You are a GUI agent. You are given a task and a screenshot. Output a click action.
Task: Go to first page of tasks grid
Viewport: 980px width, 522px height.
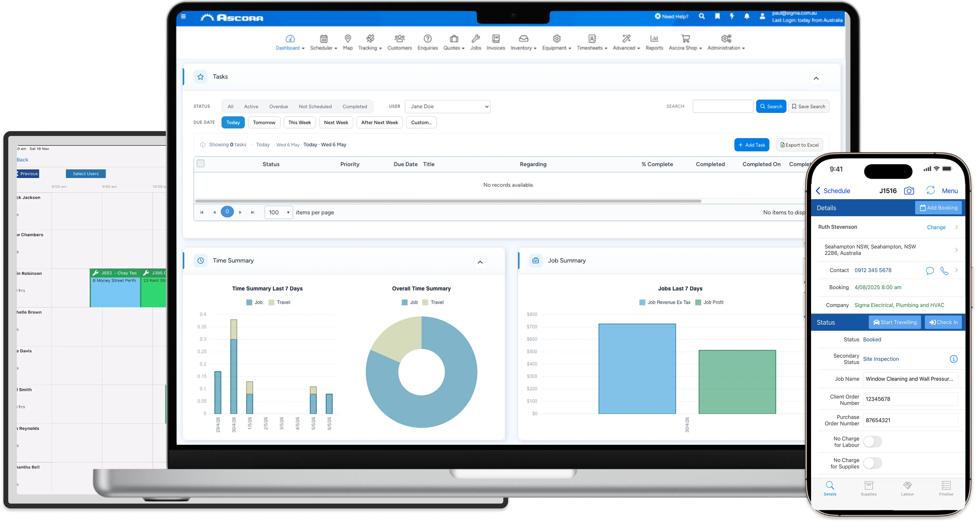(202, 212)
